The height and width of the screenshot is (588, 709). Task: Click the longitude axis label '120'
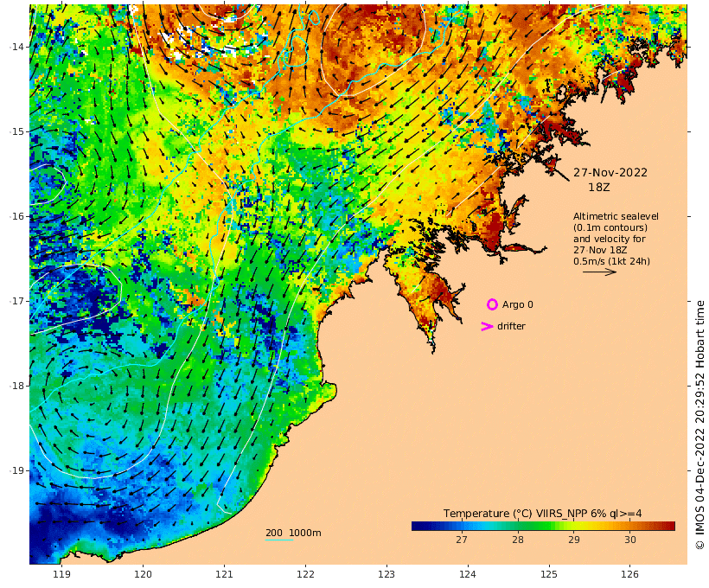point(143,574)
